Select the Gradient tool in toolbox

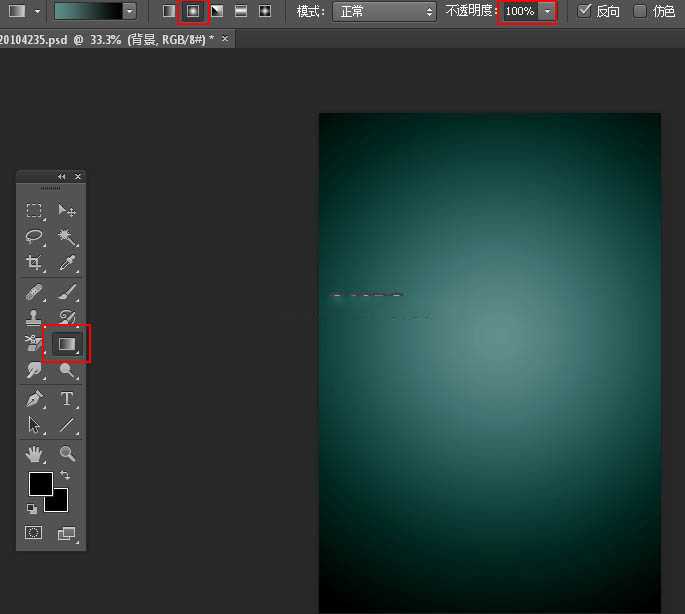click(67, 344)
